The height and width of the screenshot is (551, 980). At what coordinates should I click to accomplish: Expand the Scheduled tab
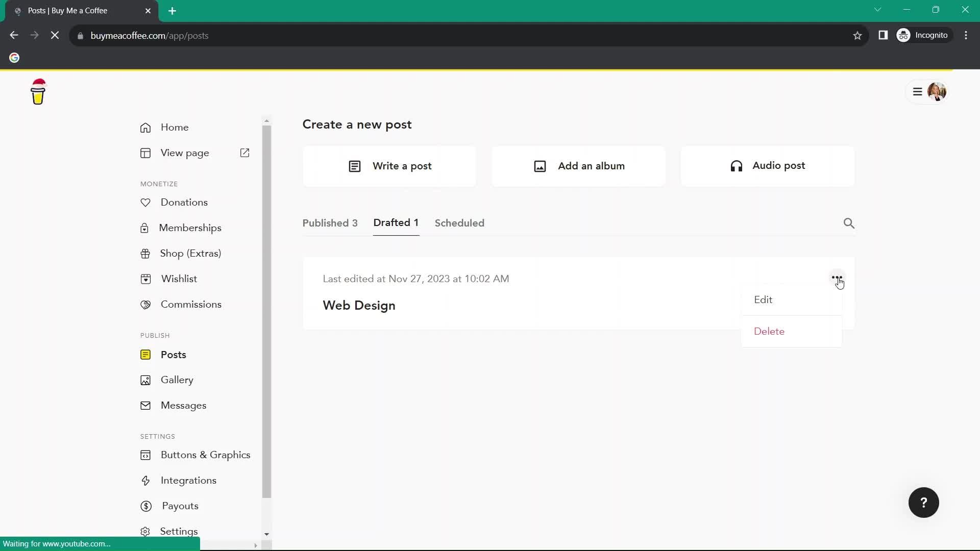460,222
